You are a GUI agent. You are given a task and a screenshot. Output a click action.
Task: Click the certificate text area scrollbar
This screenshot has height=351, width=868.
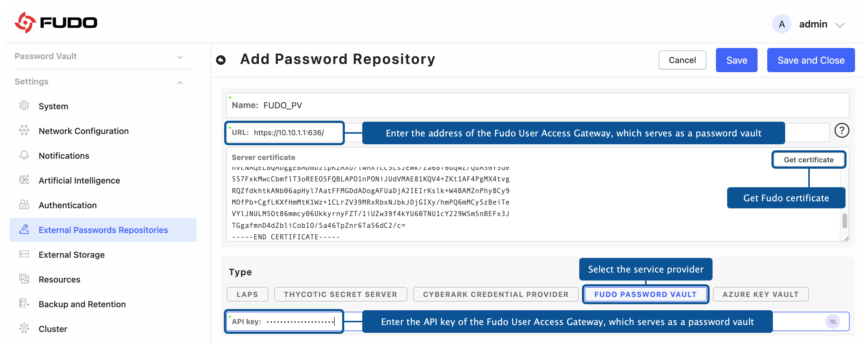pos(844,221)
